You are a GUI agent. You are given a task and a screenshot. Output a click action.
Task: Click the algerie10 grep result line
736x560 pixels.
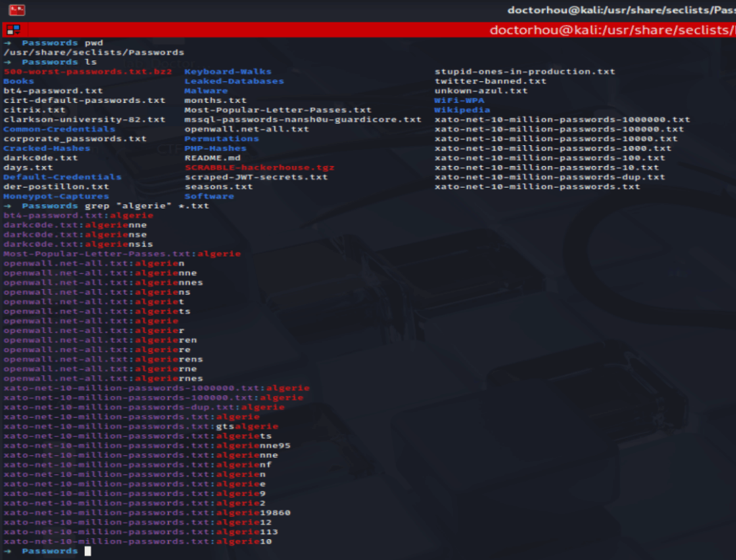(x=137, y=542)
